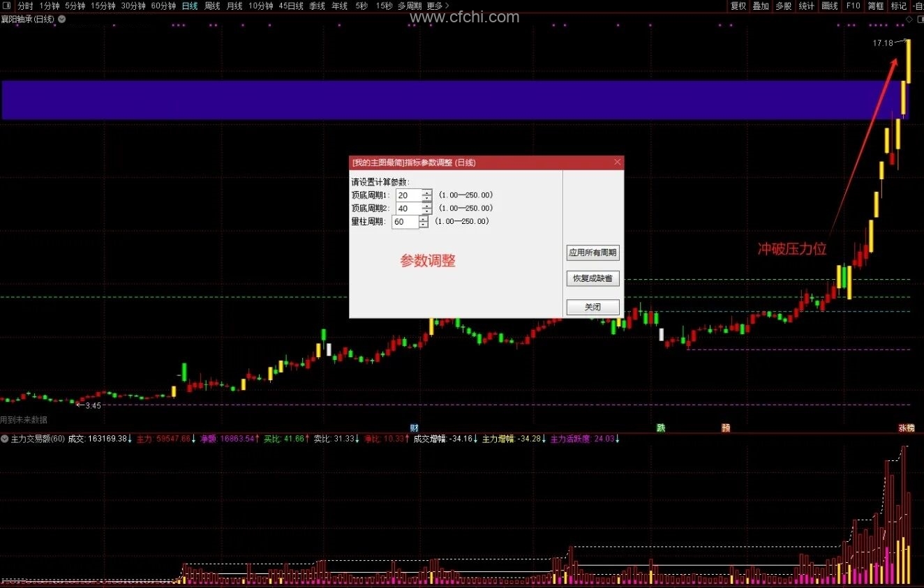Click the 3.45 low price label
Image resolution: width=924 pixels, height=588 pixels.
point(93,405)
